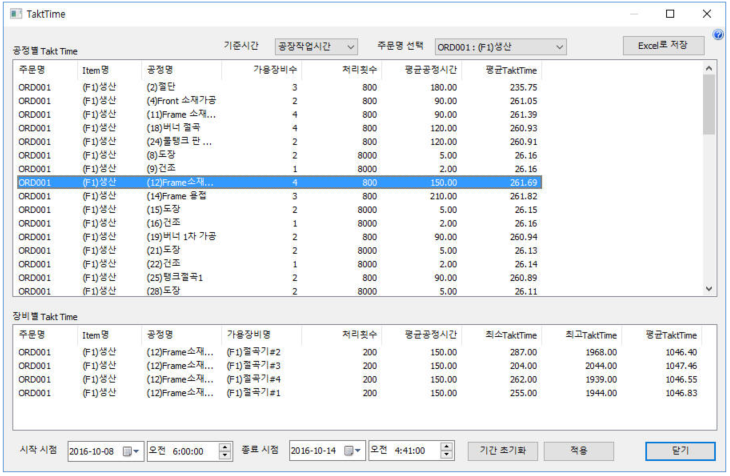730x476 pixels.
Task: Sort by 평균TaktTime column in process table
Action: click(510, 70)
